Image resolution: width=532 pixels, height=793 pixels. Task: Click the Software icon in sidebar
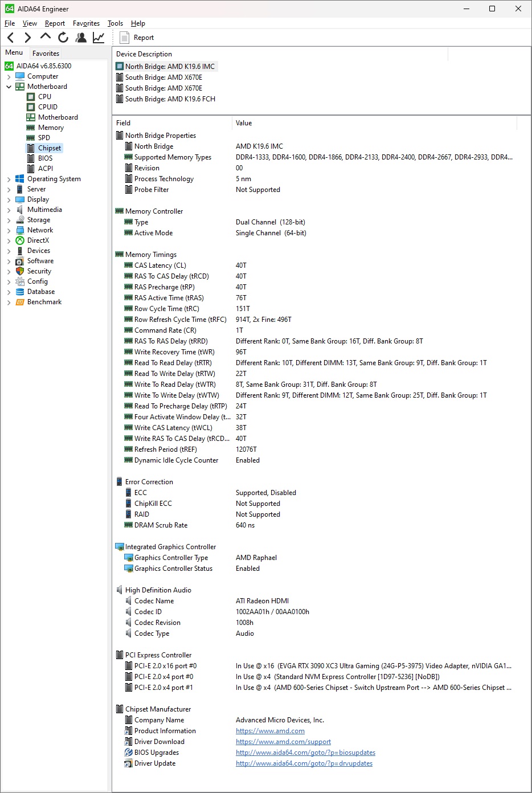(x=20, y=261)
